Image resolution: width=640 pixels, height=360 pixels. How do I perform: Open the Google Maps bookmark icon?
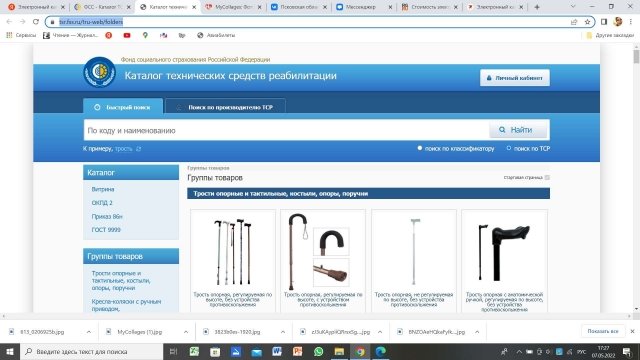pyautogui.click(x=145, y=36)
